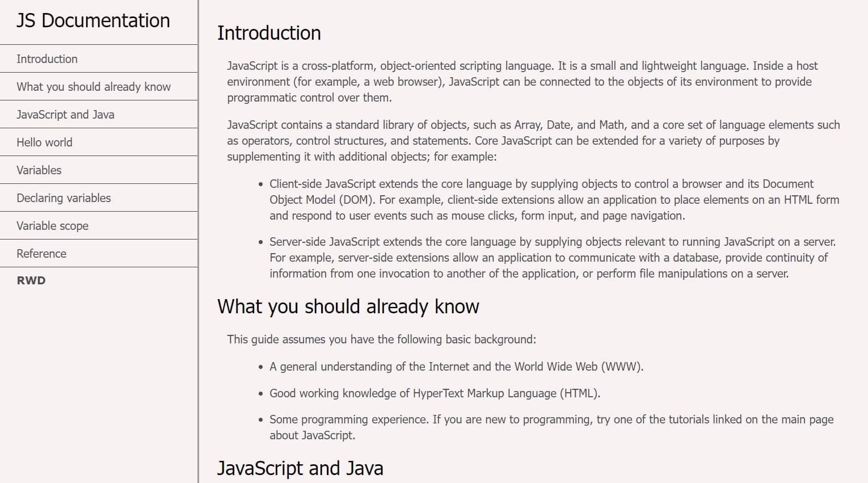
Task: Open the Variables navigation link
Action: pyautogui.click(x=39, y=170)
